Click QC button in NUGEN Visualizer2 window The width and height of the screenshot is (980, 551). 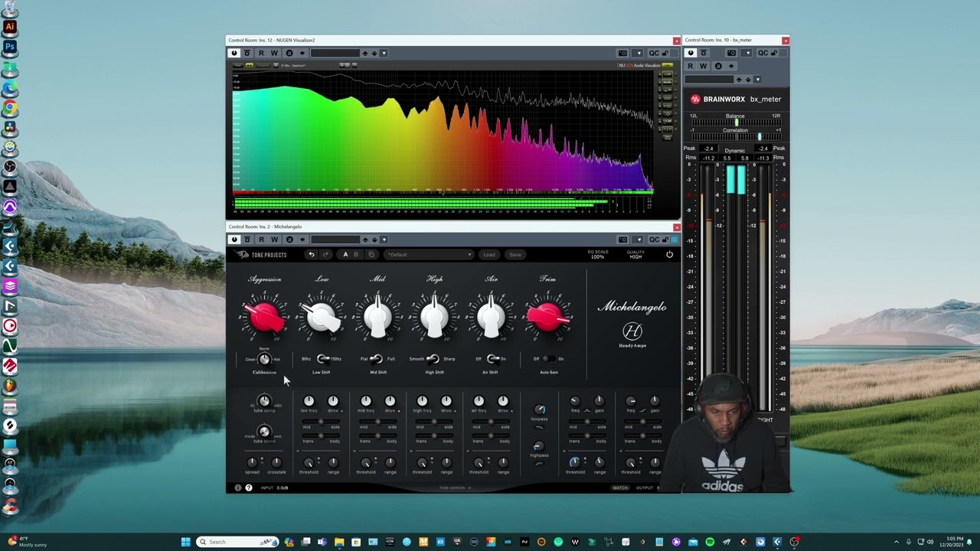coord(654,53)
